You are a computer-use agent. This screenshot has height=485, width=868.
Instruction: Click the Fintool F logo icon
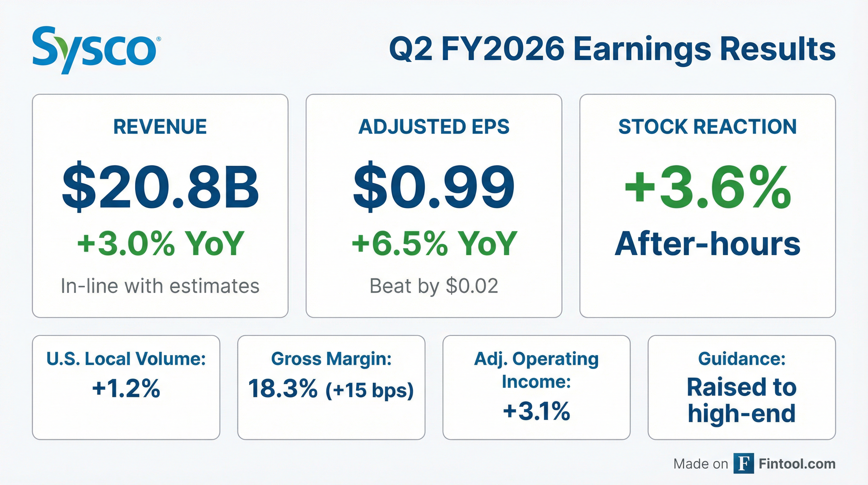point(743,464)
